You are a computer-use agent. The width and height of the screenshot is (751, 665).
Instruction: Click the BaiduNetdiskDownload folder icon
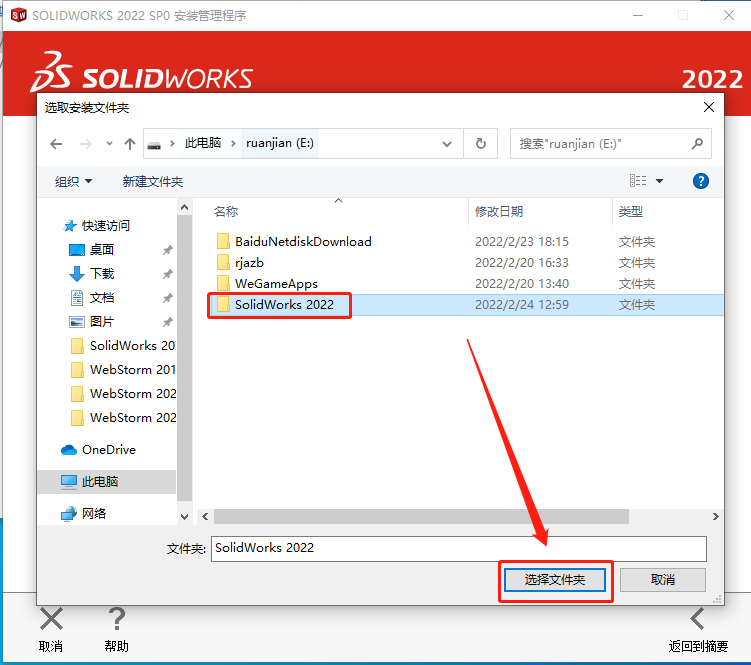pos(223,241)
